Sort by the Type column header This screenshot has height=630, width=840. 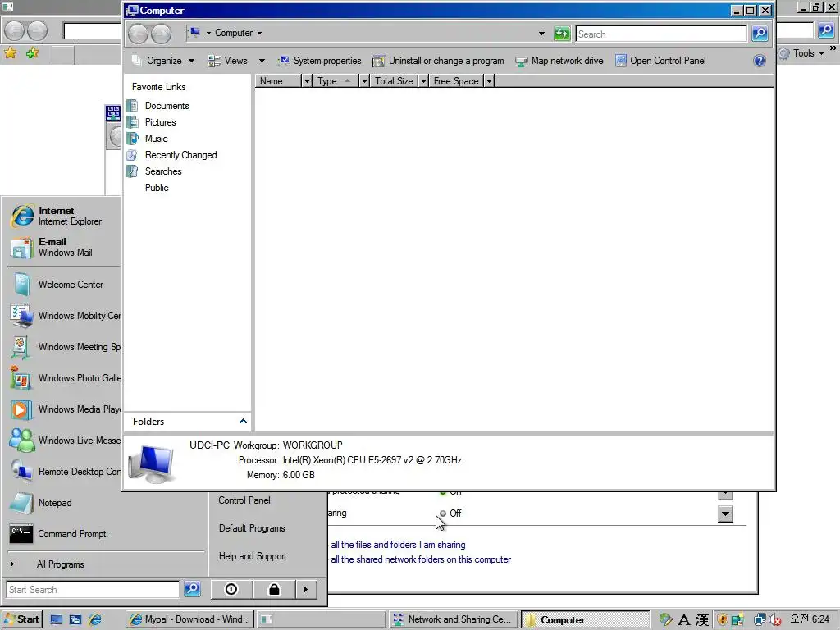click(336, 81)
